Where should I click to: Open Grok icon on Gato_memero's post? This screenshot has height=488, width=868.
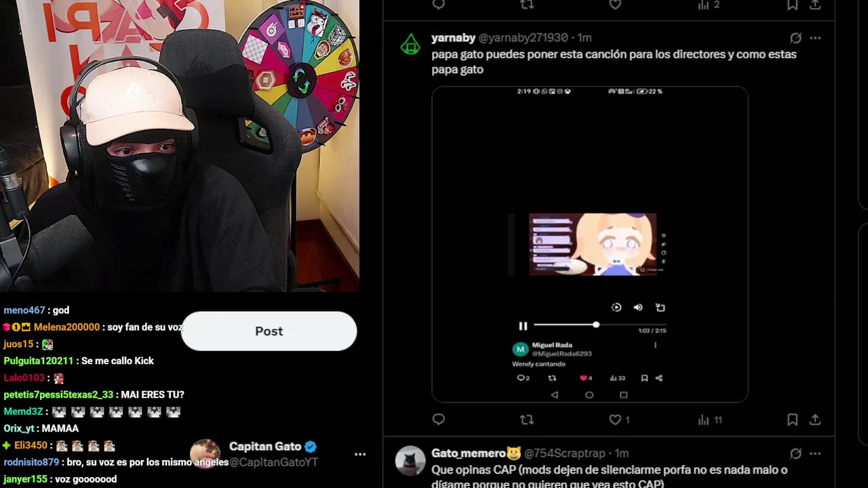(x=795, y=453)
